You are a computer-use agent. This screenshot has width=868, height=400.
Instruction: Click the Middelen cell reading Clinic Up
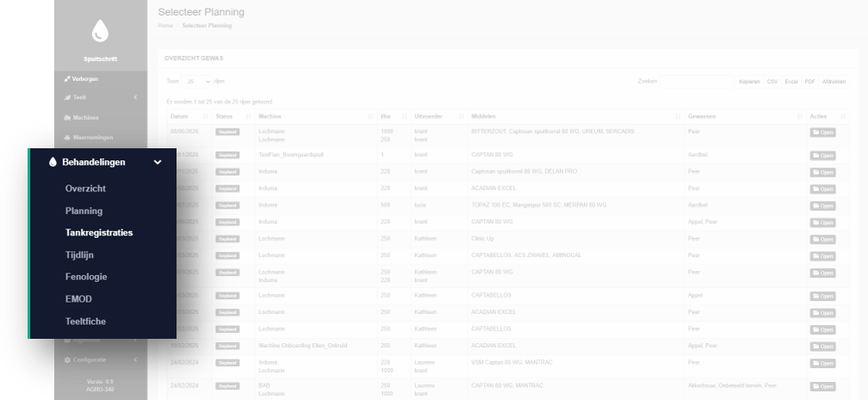coord(483,239)
